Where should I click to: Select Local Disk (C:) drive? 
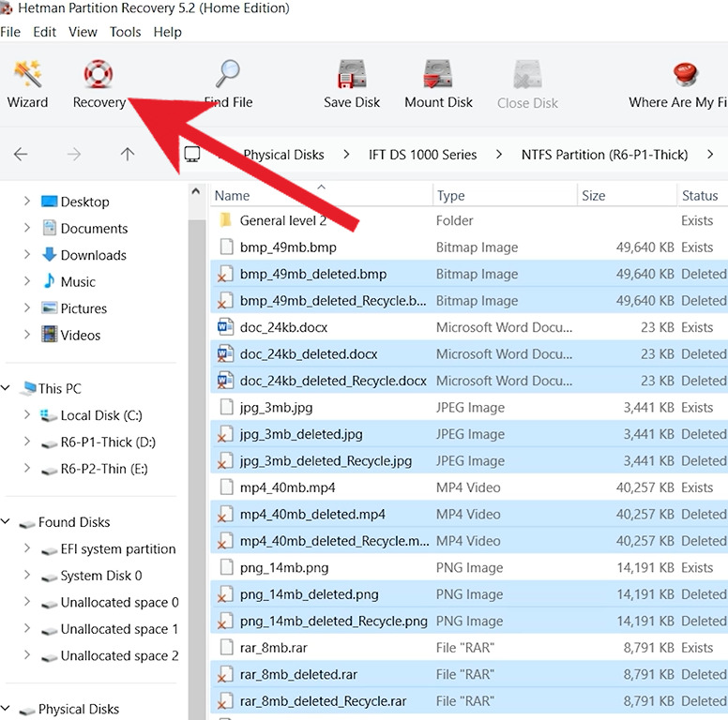coord(101,415)
